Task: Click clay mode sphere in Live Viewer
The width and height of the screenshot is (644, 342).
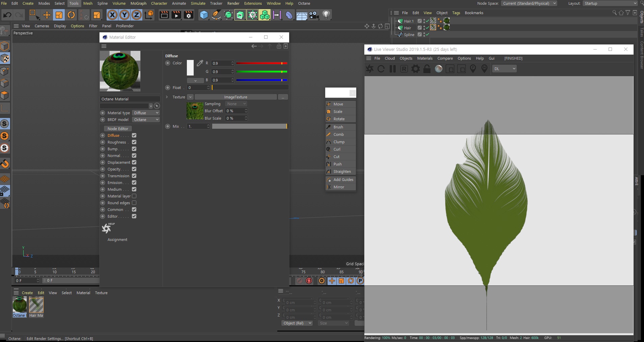Action: pos(439,69)
